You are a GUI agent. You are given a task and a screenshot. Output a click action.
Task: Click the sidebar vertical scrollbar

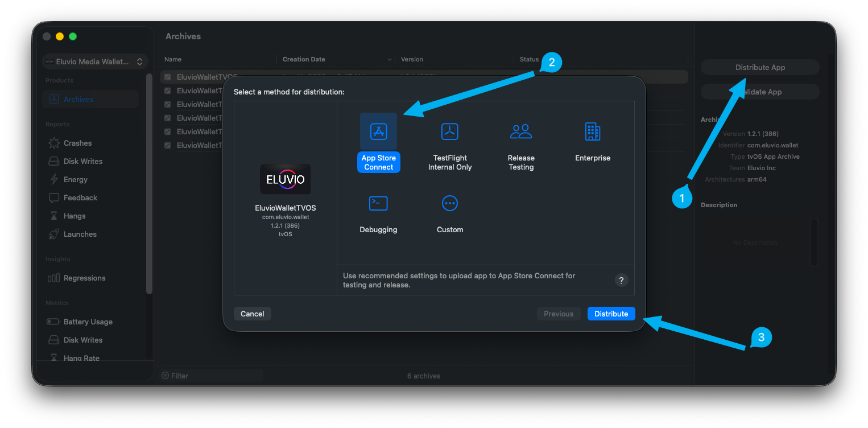point(149,183)
